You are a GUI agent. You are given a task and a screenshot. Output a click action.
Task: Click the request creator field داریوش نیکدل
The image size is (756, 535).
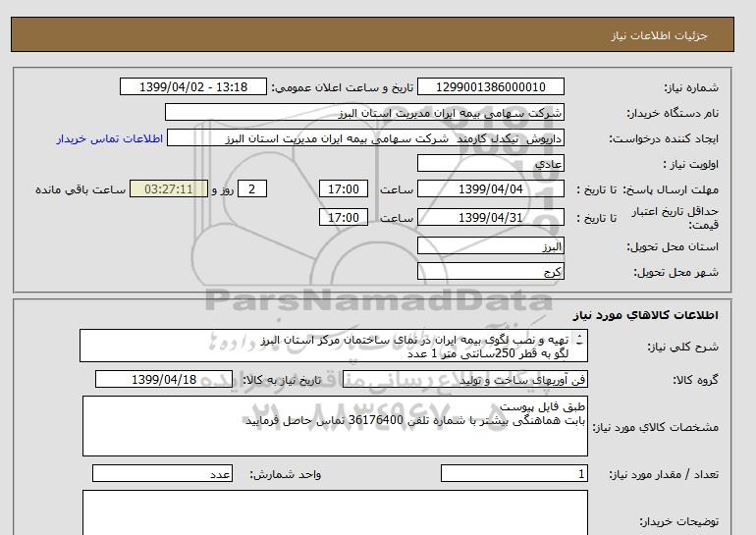(365, 137)
